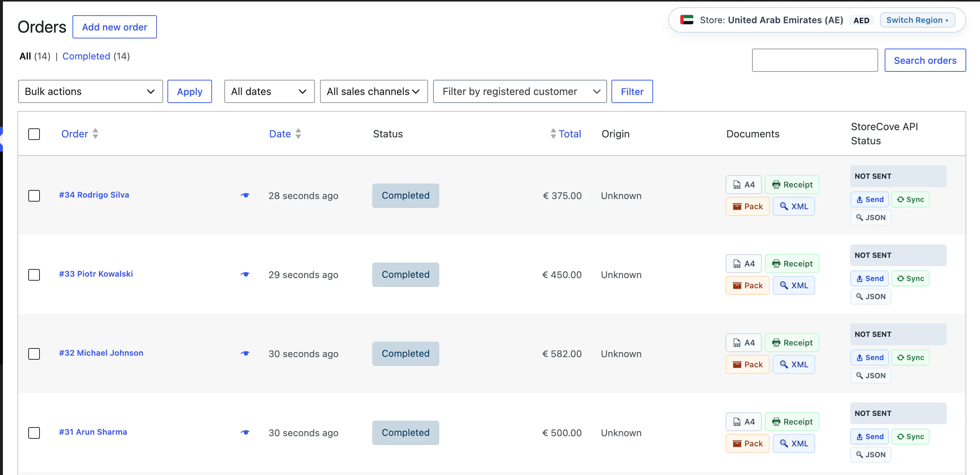Open Pack slip for order #31

tap(747, 443)
